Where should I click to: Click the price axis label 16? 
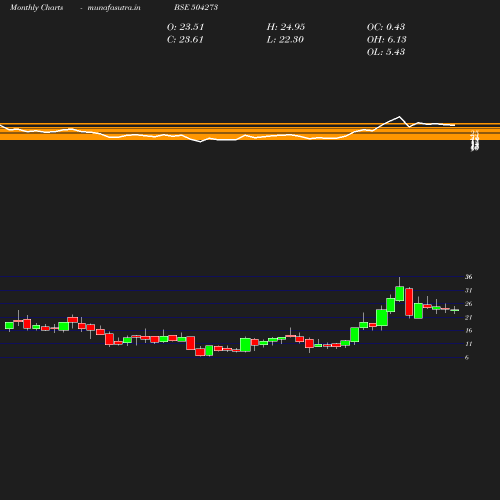point(469,330)
